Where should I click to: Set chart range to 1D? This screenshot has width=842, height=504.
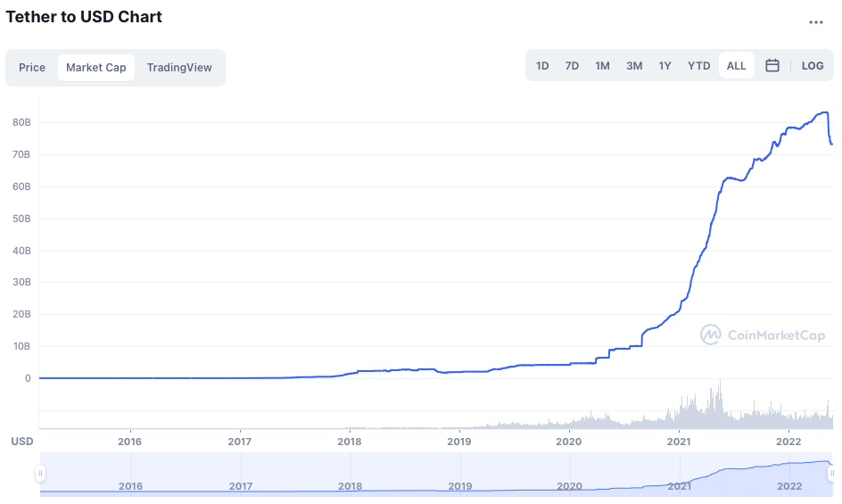click(542, 65)
